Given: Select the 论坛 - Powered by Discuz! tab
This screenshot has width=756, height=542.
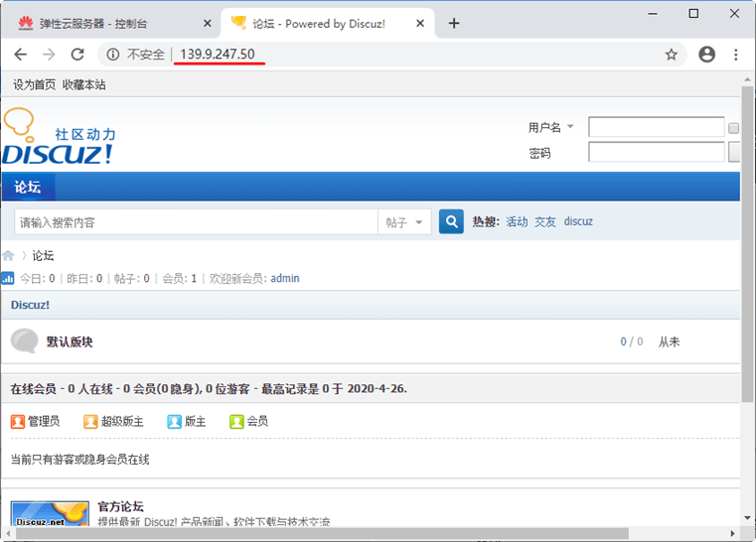Looking at the screenshot, I should click(328, 24).
